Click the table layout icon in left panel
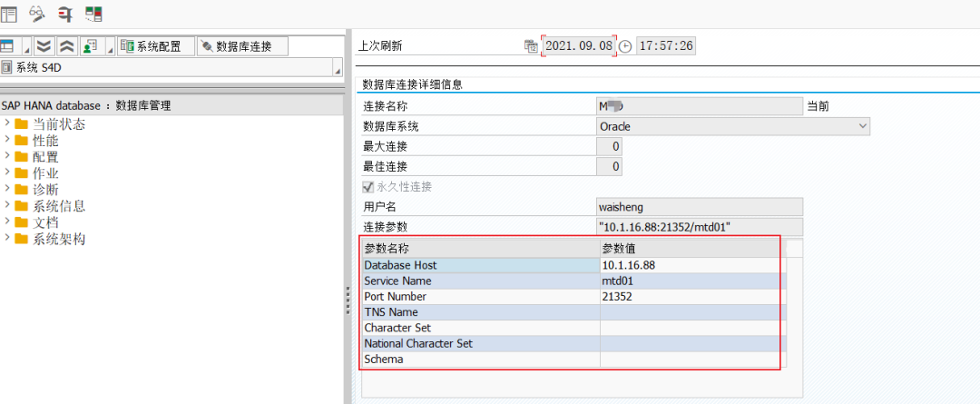 [x=7, y=46]
